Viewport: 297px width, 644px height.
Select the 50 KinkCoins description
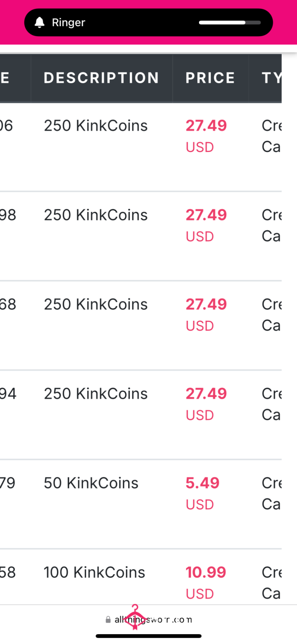point(91,483)
